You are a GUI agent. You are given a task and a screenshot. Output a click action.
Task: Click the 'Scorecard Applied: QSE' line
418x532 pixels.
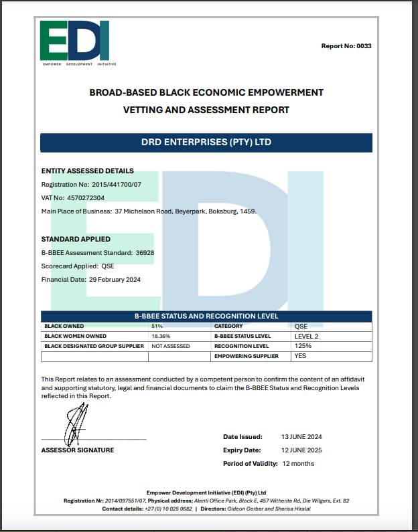coord(78,266)
